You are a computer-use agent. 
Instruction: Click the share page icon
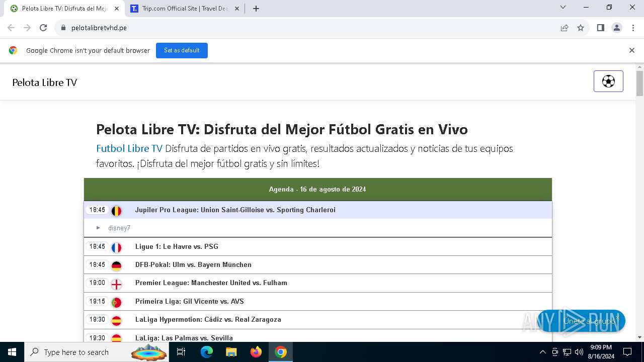[565, 28]
